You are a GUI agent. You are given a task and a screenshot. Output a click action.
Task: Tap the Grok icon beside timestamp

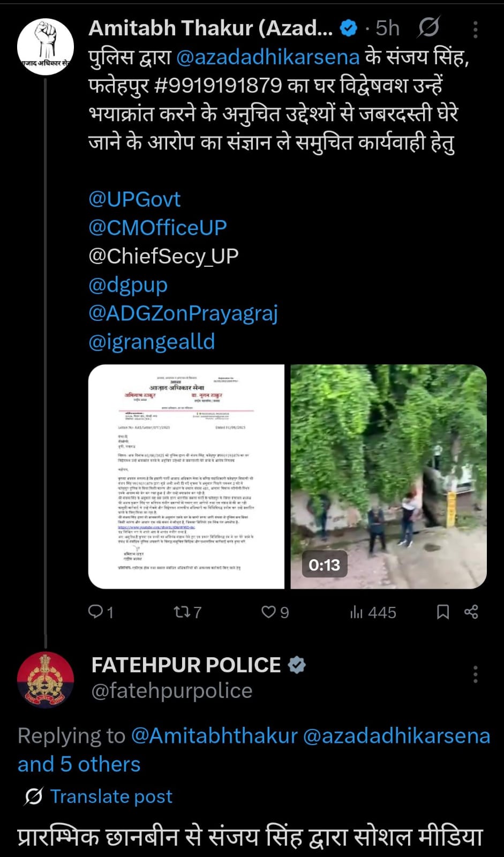pos(428,27)
